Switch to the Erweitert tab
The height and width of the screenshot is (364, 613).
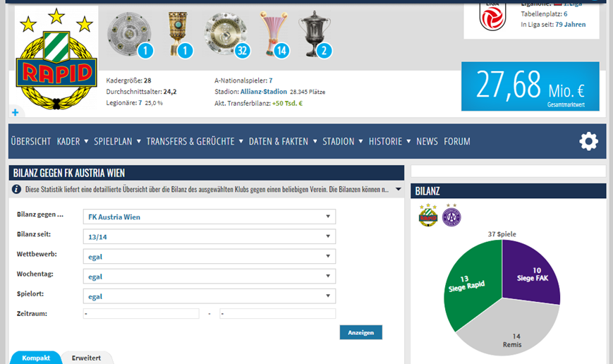86,358
